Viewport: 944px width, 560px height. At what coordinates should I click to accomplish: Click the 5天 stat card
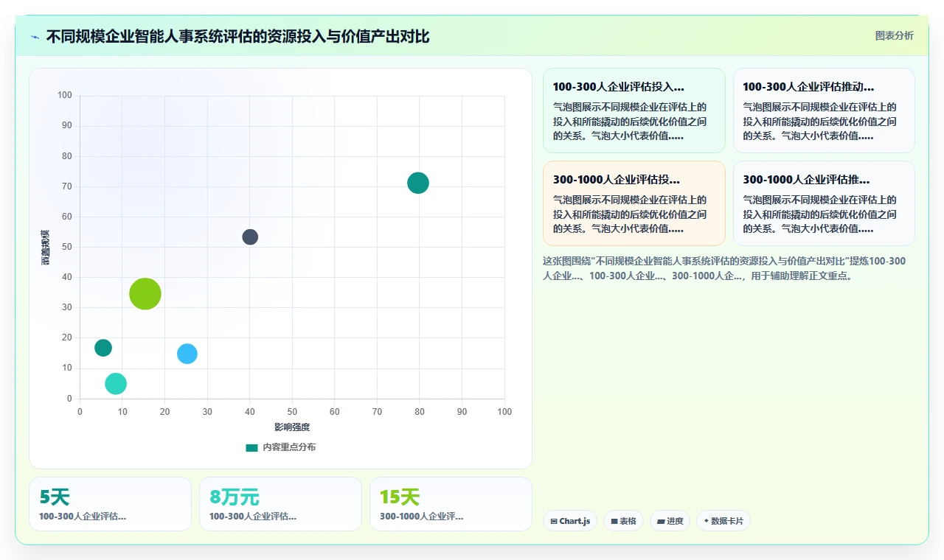click(110, 504)
